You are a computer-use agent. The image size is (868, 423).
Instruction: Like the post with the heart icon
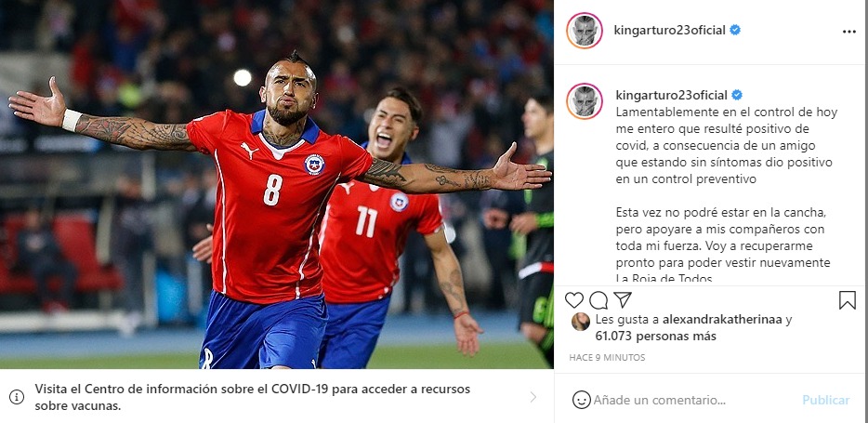pyautogui.click(x=574, y=300)
